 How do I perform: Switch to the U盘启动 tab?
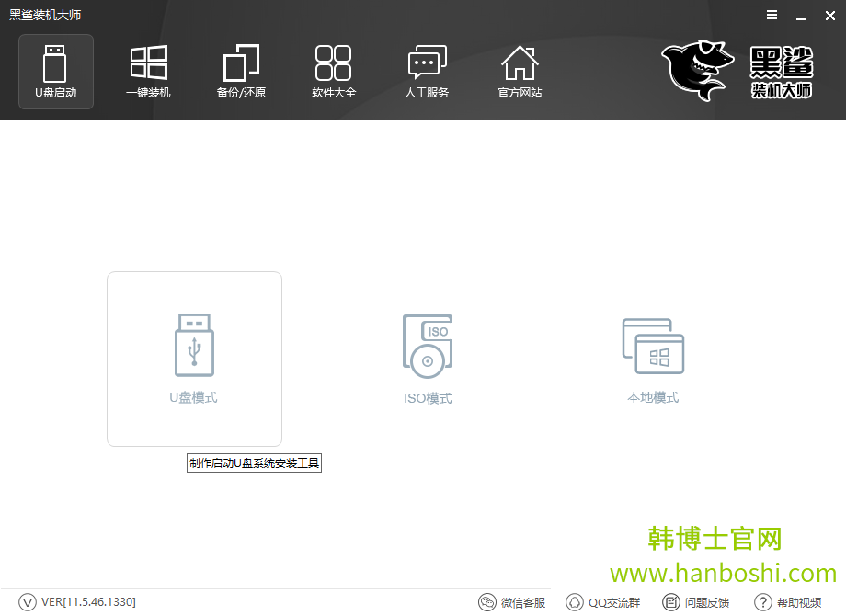pyautogui.click(x=55, y=71)
